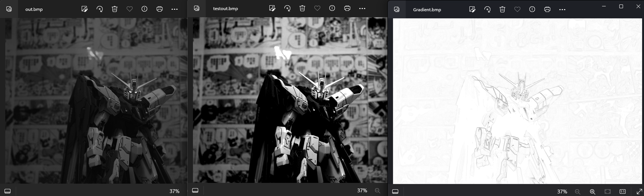644x196 pixels.
Task: Click the Photos app icon beside testout.bmp title
Action: [197, 8]
